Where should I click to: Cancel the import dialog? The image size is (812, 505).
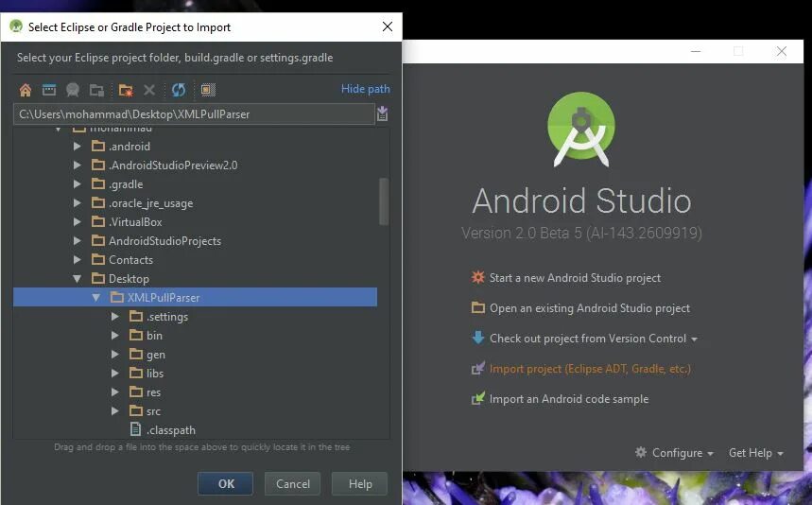tap(293, 484)
